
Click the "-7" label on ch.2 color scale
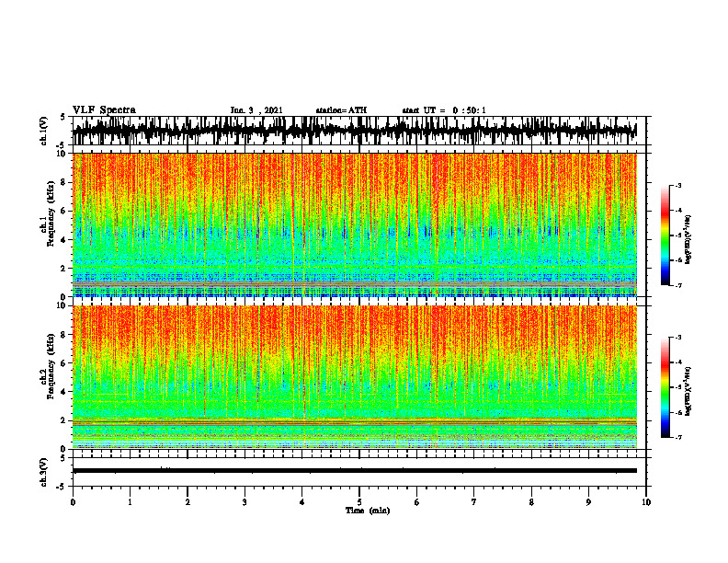(678, 437)
